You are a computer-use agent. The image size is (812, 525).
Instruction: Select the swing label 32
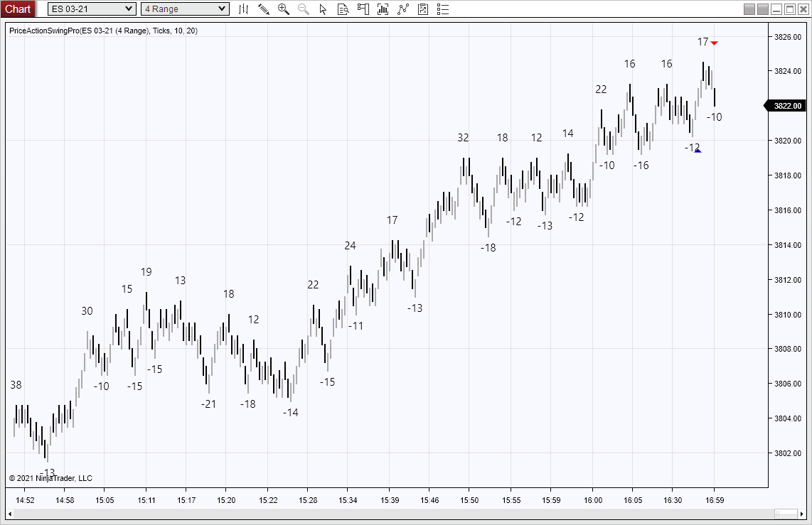click(x=463, y=138)
